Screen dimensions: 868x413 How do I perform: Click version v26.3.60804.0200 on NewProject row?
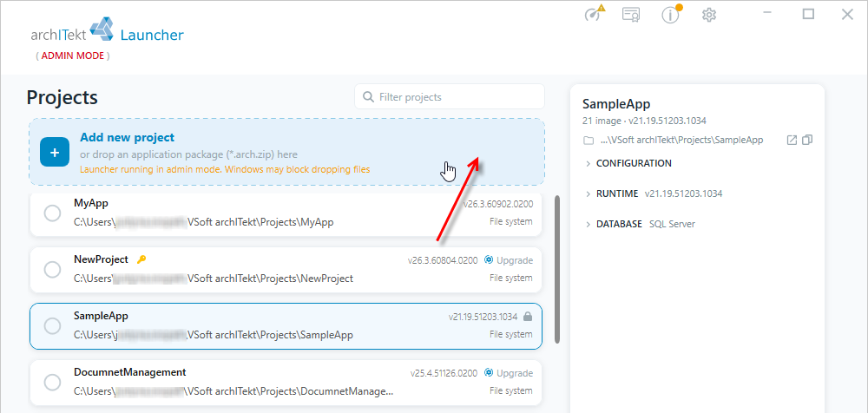point(443,260)
